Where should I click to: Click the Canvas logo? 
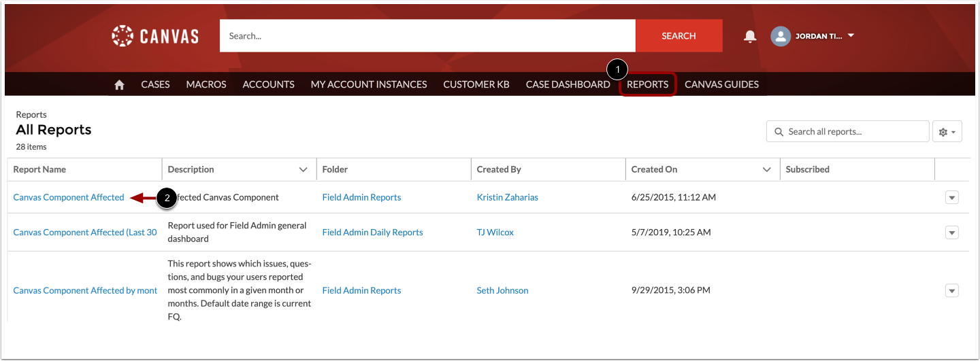point(155,36)
